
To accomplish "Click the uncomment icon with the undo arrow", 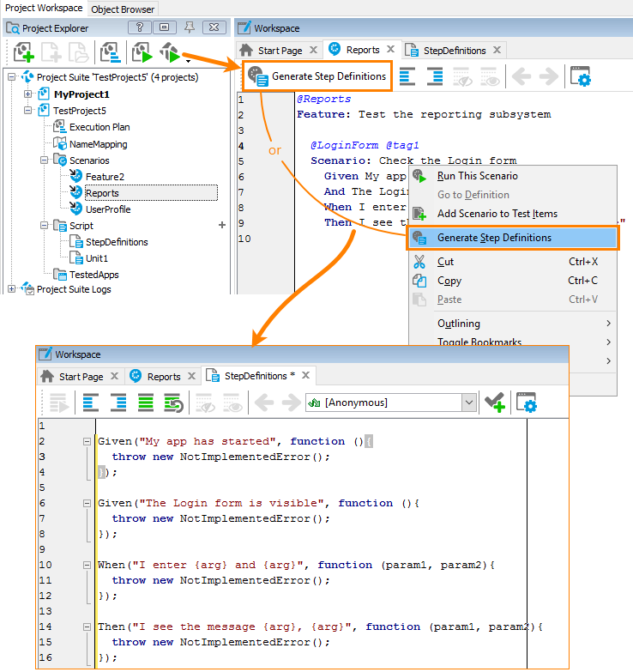I will (173, 402).
